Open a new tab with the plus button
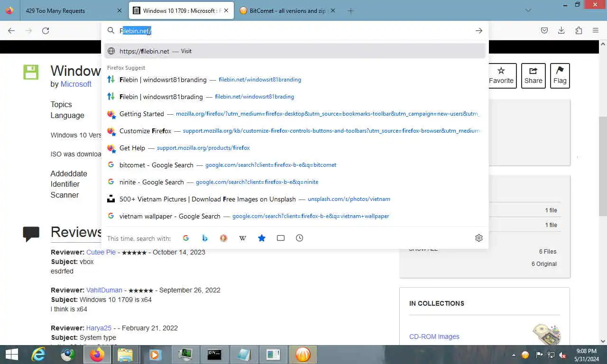Viewport: 607px width, 364px height. click(x=350, y=10)
